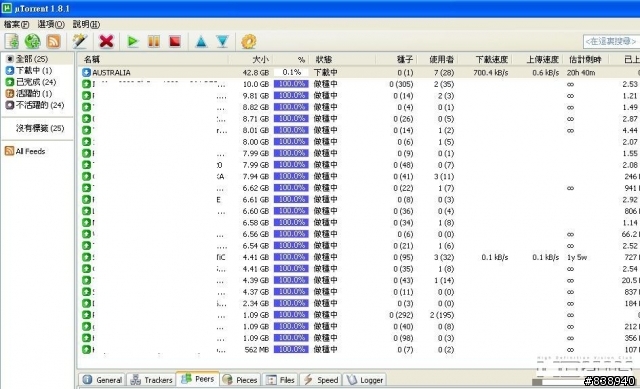Select the AUSTRALIA torrent row

tap(359, 72)
